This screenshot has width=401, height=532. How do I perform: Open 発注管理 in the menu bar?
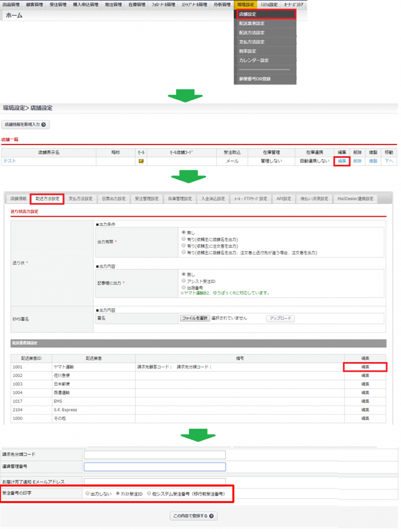pyautogui.click(x=113, y=5)
